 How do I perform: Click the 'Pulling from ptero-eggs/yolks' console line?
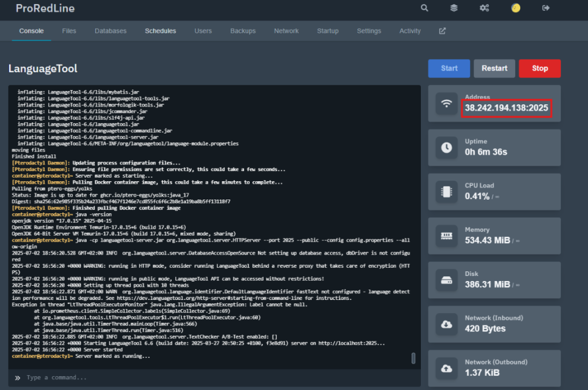pyautogui.click(x=52, y=189)
